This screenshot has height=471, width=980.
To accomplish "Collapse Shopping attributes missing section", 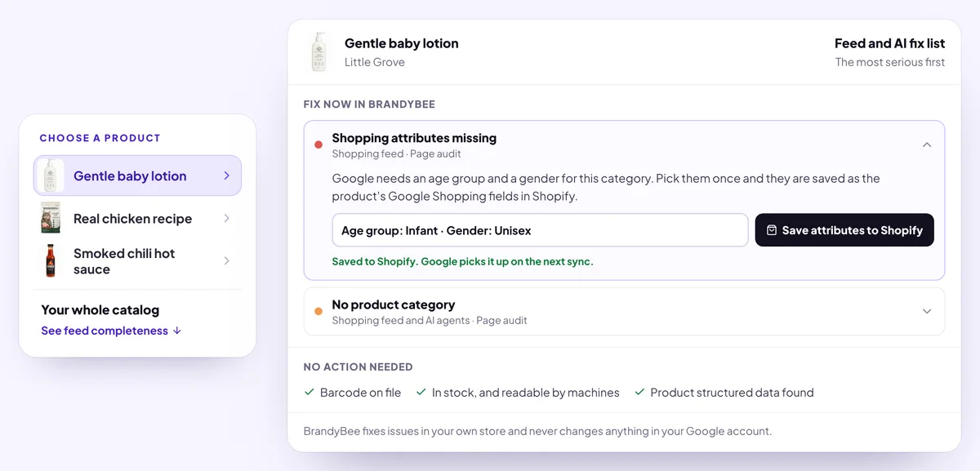I will point(926,144).
